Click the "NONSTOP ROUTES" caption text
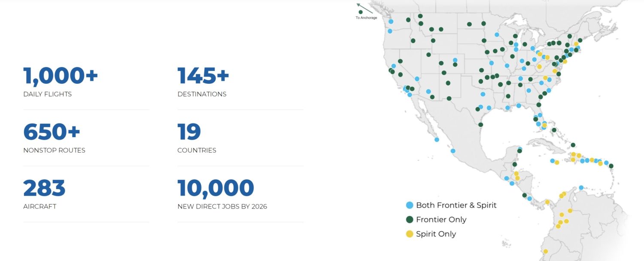Image resolution: width=644 pixels, height=261 pixels. pos(54,150)
